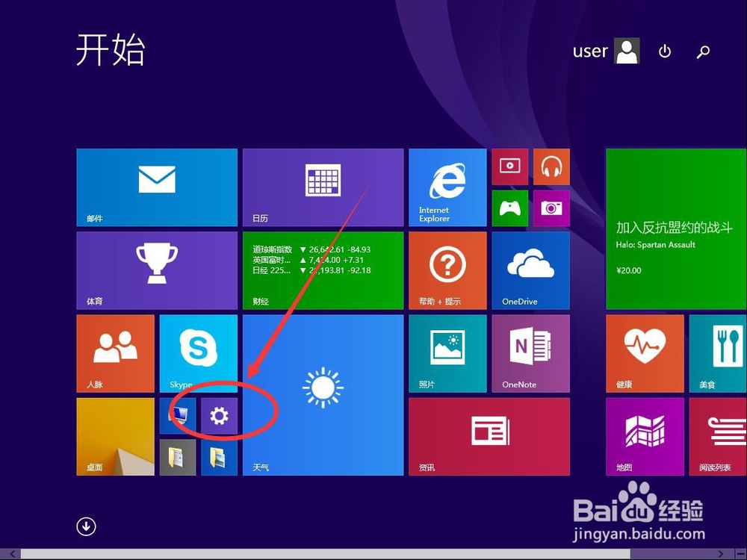747x560 pixels.
Task: Click the user avatar picture
Action: 627,51
